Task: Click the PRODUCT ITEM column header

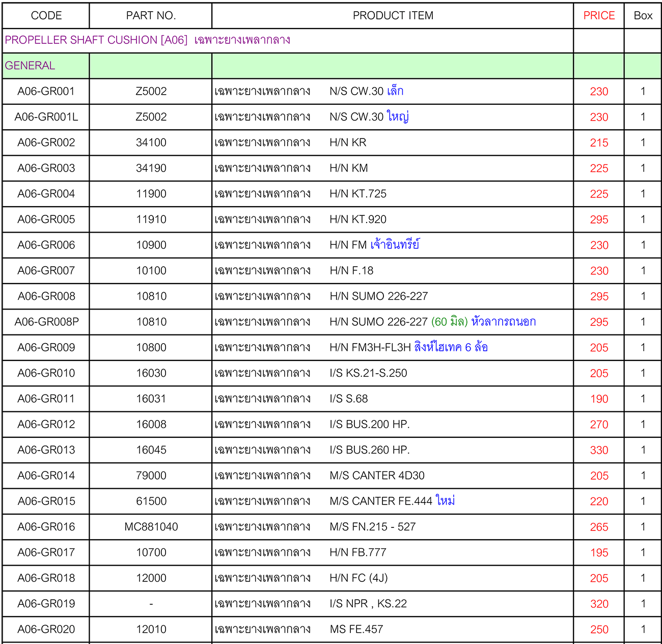Action: (x=393, y=16)
